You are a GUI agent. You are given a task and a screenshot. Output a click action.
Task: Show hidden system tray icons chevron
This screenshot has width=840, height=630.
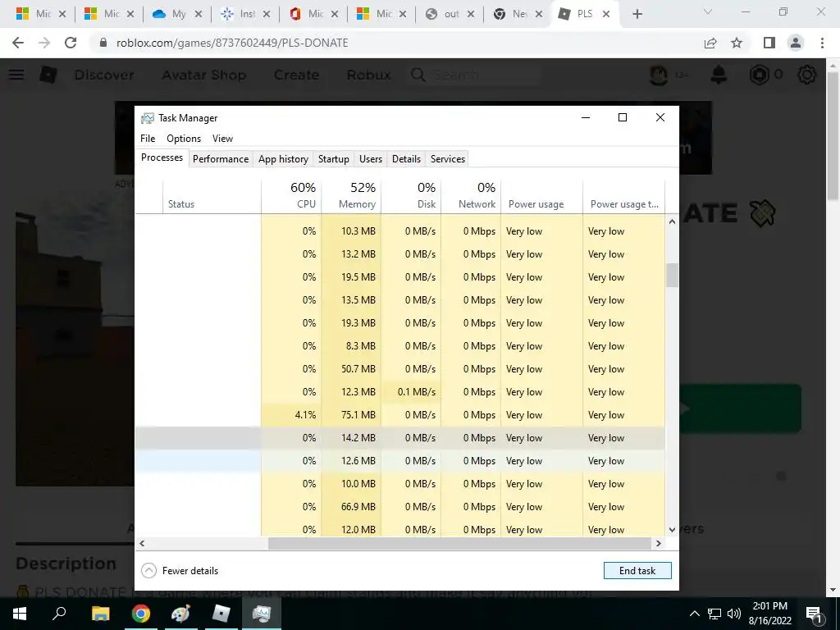(x=694, y=614)
